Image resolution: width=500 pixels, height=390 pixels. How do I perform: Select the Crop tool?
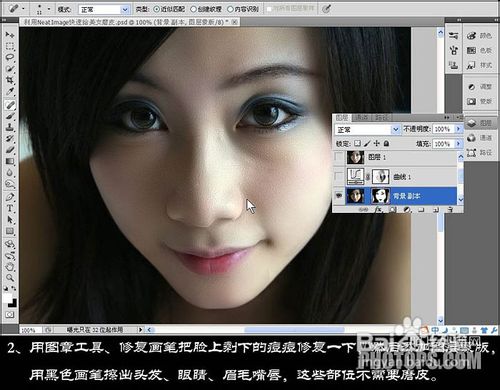[x=10, y=80]
